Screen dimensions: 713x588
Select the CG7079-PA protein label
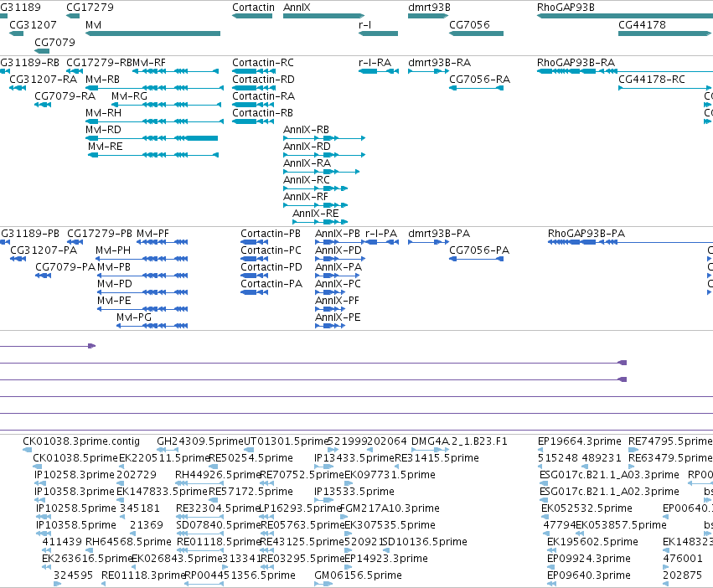click(65, 267)
